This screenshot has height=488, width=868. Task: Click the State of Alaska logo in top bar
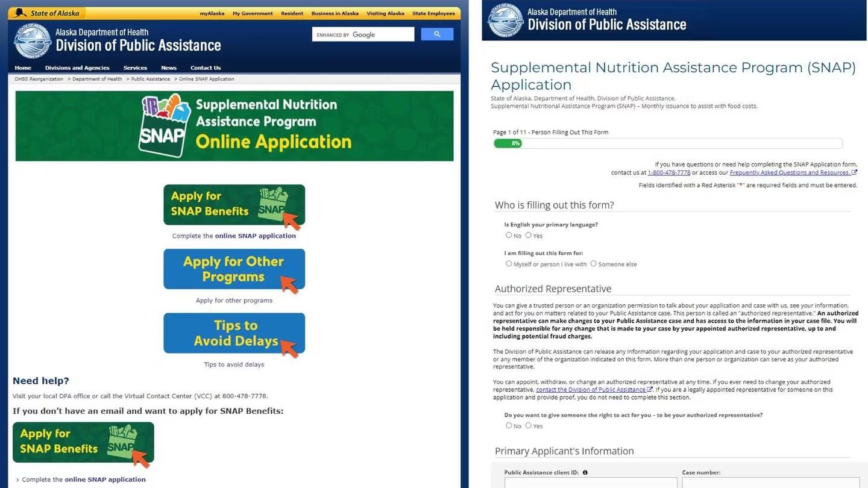[48, 13]
